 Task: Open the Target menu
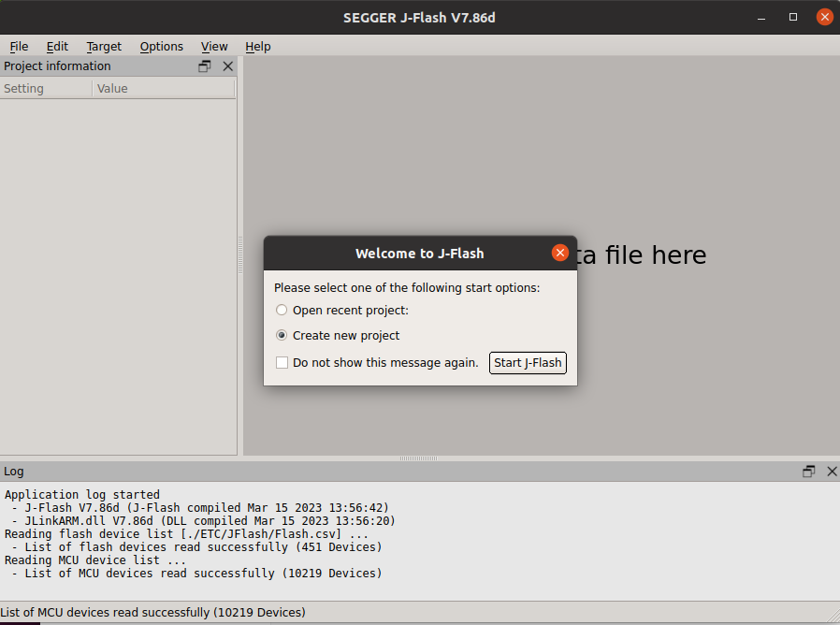point(104,47)
